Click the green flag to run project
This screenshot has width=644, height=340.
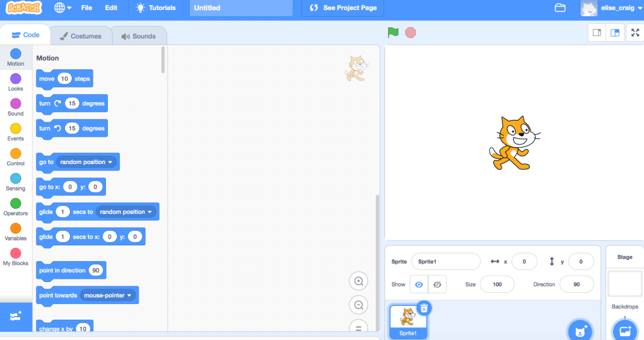393,32
